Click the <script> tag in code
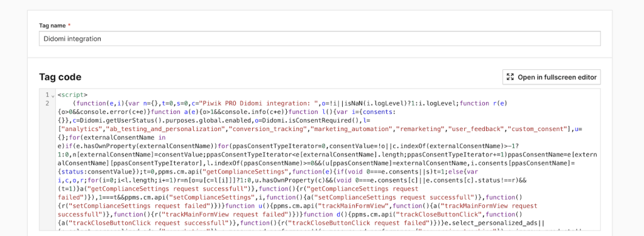The width and height of the screenshot is (644, 236). [x=73, y=95]
